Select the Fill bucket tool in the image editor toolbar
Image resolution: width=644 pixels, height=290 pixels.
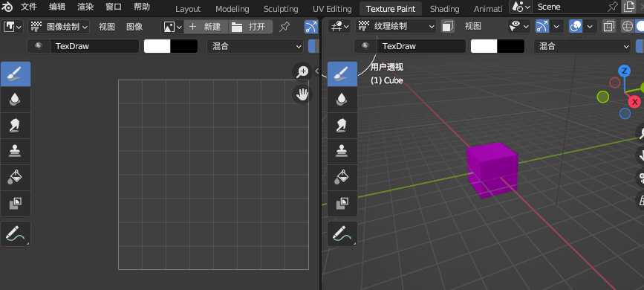(15, 177)
